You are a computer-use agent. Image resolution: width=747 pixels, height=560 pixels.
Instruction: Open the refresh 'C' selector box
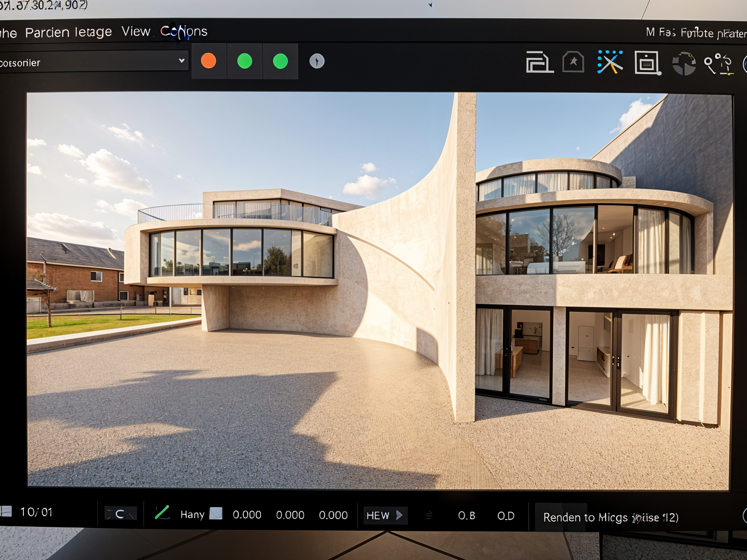pos(121,514)
